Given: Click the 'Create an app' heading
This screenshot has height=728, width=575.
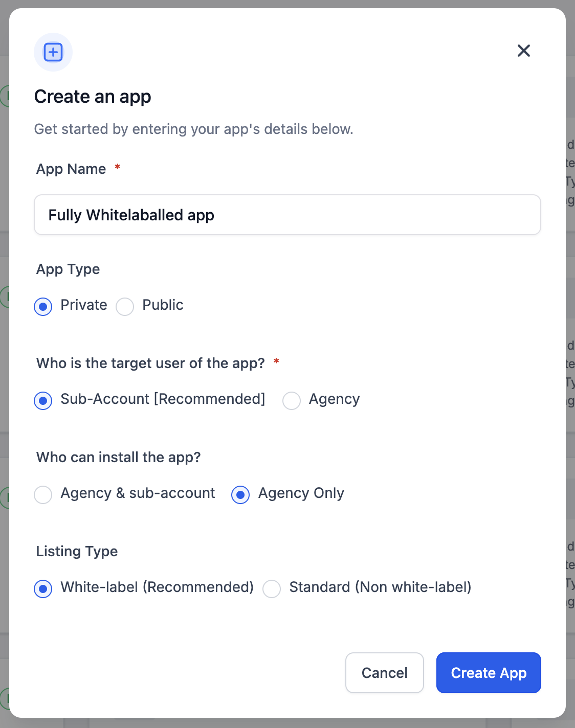Looking at the screenshot, I should click(93, 97).
